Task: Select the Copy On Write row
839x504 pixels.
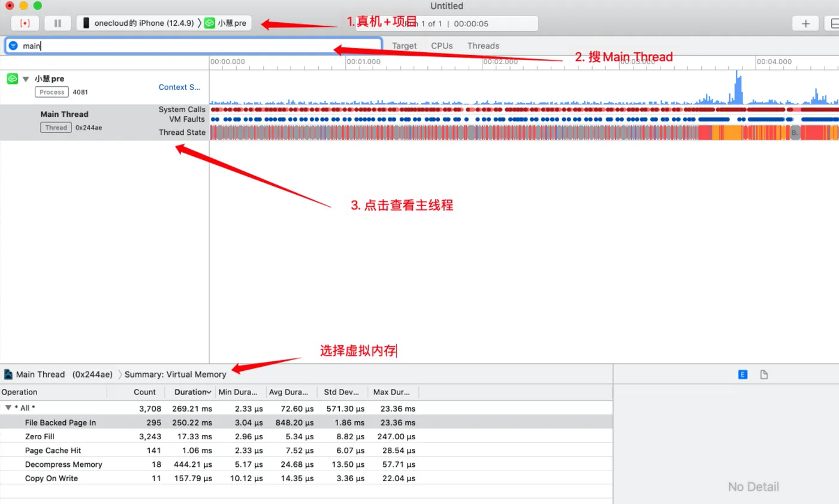Action: pos(306,478)
